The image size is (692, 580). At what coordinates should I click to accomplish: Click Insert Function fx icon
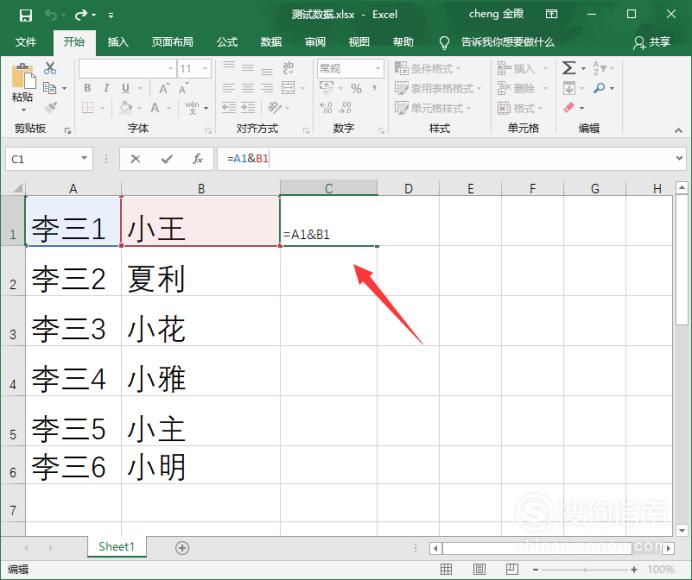pyautogui.click(x=197, y=159)
